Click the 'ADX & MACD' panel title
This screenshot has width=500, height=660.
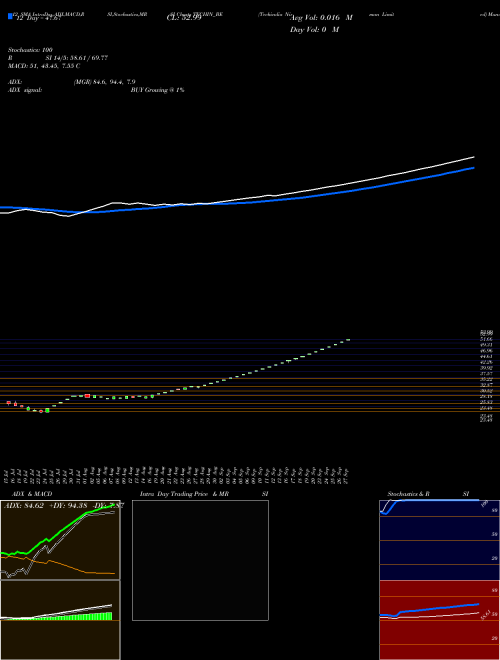point(32,494)
